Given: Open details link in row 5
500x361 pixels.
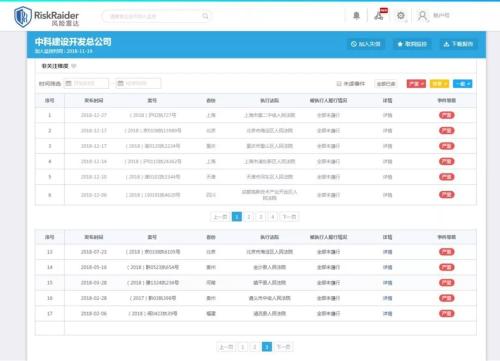Looking at the screenshot, I should pyautogui.click(x=387, y=177).
